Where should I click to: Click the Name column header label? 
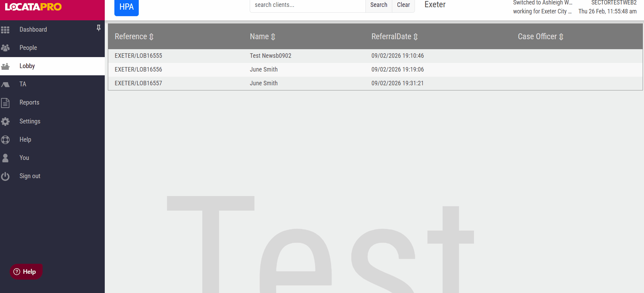[259, 37]
